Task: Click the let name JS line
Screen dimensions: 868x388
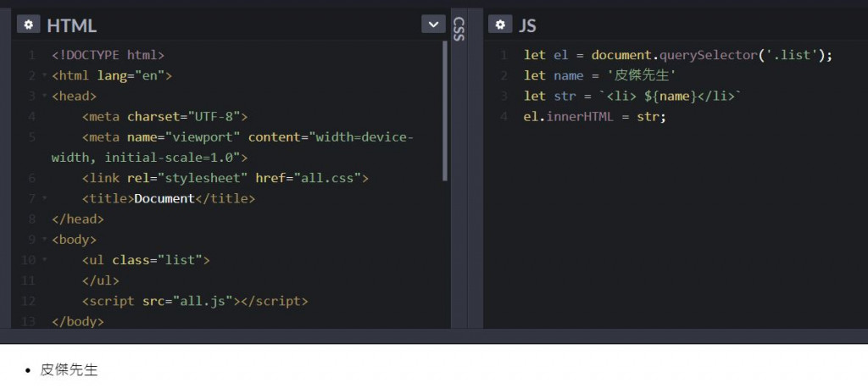Action: [x=601, y=76]
